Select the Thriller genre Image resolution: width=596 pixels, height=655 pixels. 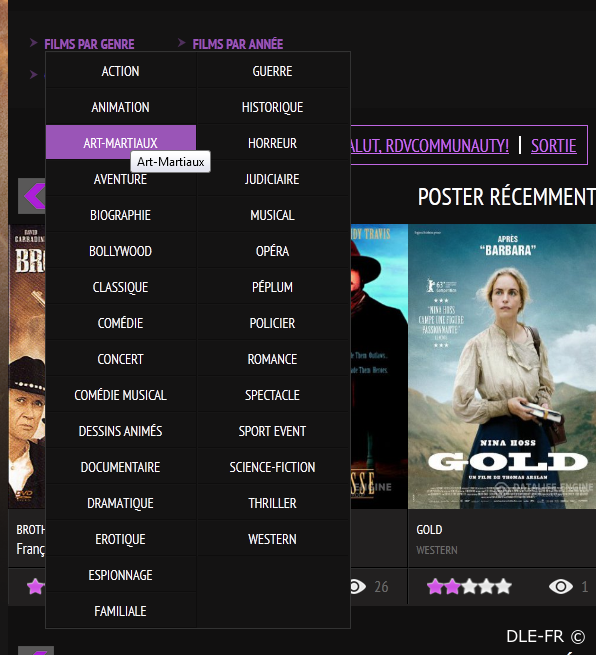click(x=272, y=503)
